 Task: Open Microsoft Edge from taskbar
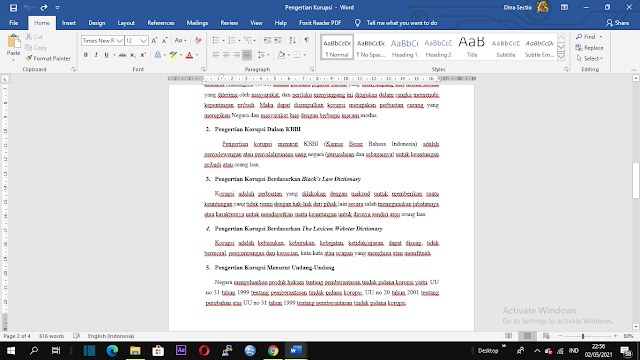(112, 351)
